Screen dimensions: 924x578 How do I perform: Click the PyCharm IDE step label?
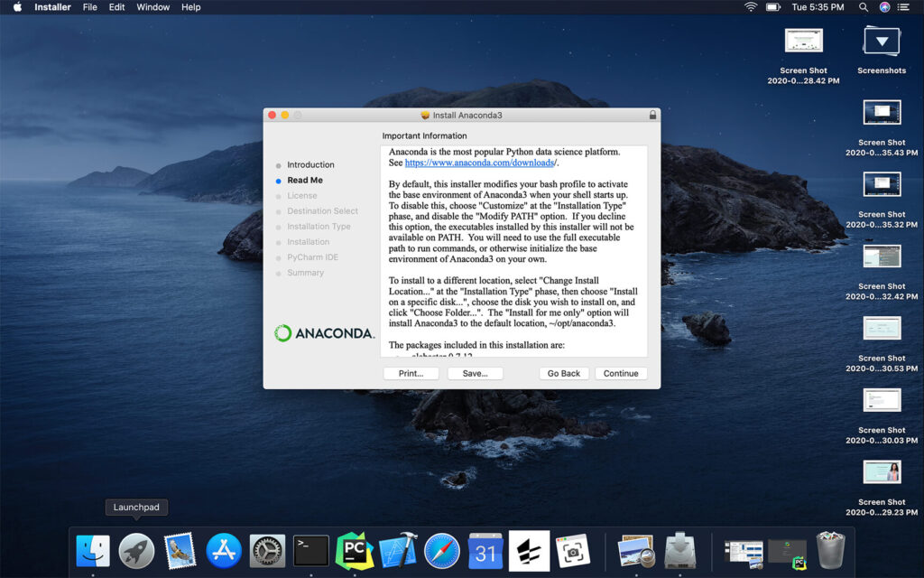pos(312,257)
